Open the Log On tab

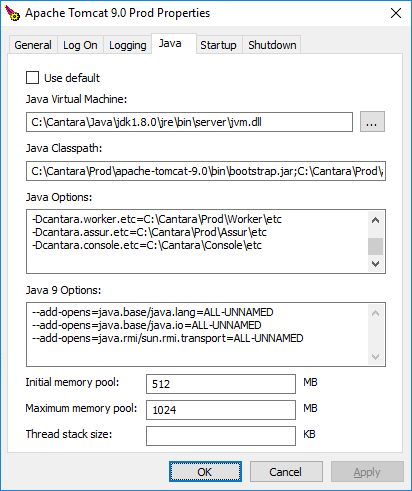(x=80, y=45)
